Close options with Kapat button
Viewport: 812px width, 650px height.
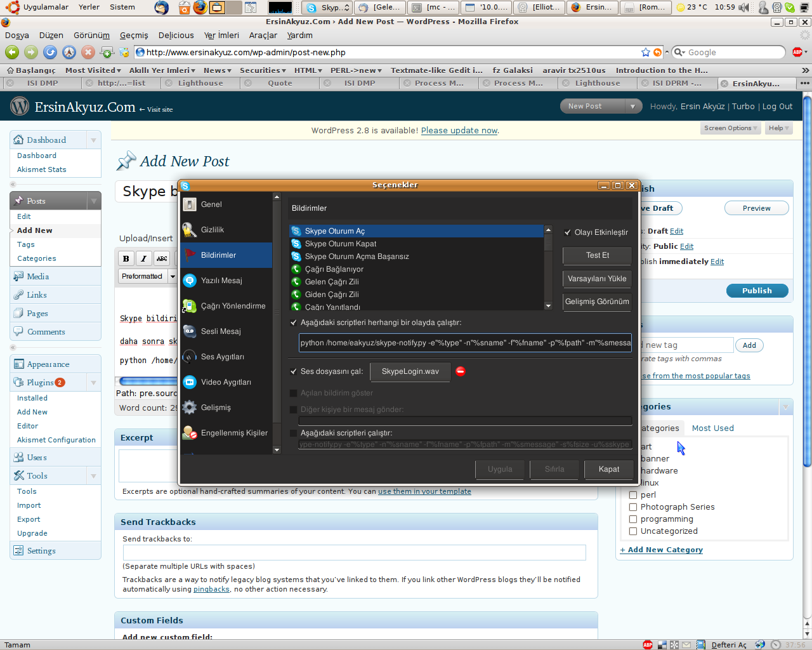pos(609,469)
